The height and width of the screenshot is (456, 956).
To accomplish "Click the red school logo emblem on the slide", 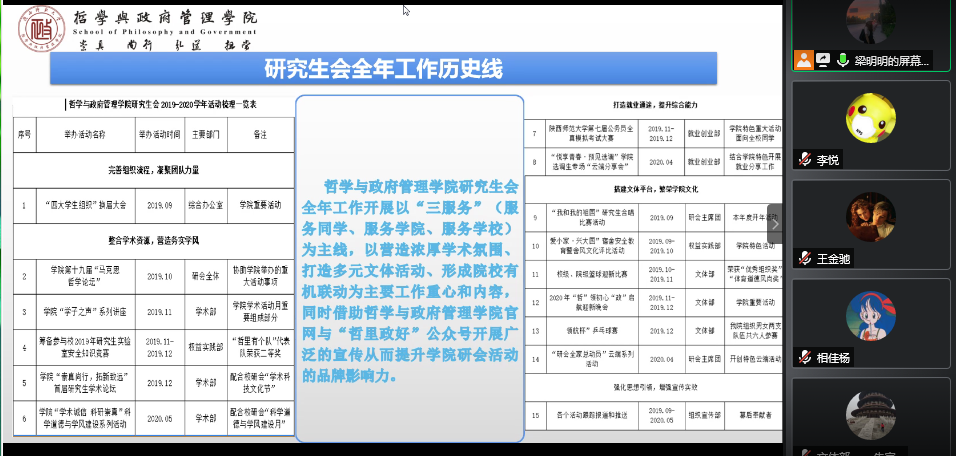I will click(41, 28).
